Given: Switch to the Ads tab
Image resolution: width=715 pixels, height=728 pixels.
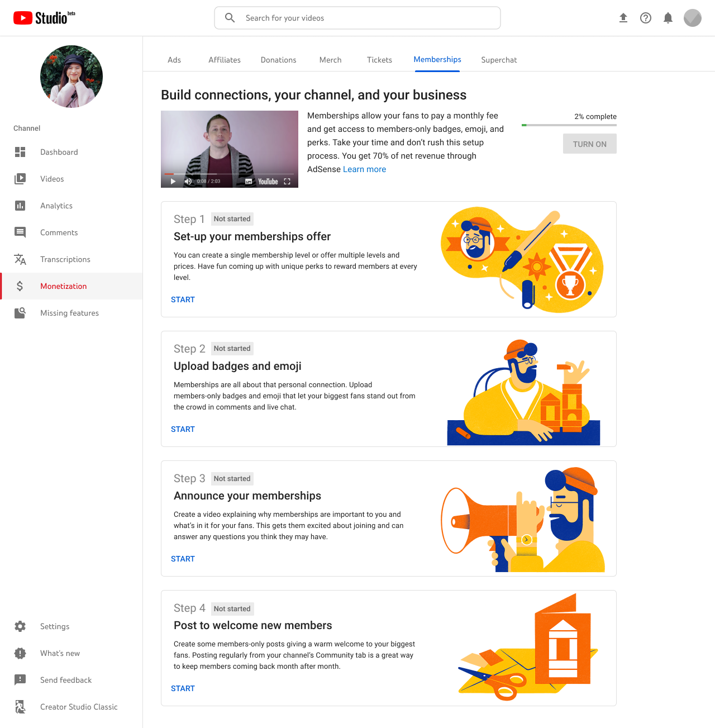Looking at the screenshot, I should [x=174, y=60].
